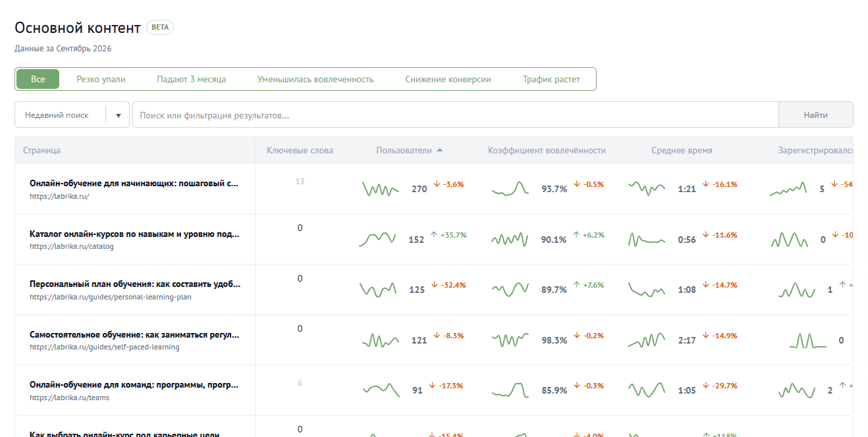
Task: Click the users sparkline next to 91
Action: pos(381,390)
